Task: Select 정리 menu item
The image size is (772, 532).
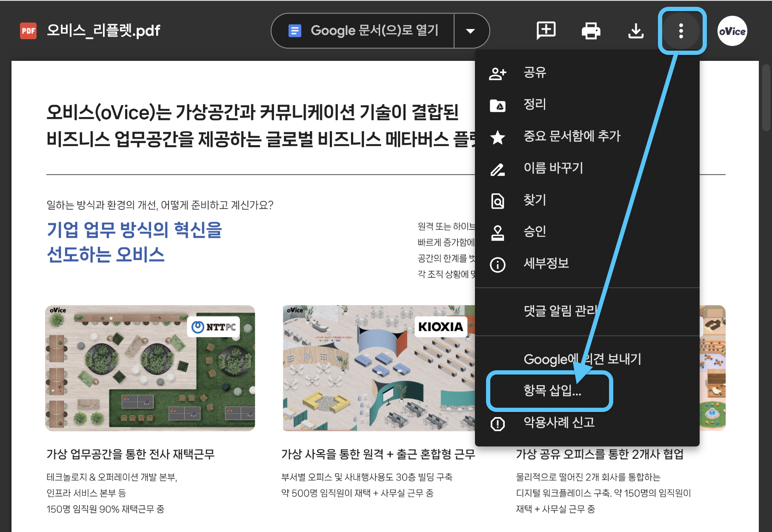Action: (x=587, y=104)
